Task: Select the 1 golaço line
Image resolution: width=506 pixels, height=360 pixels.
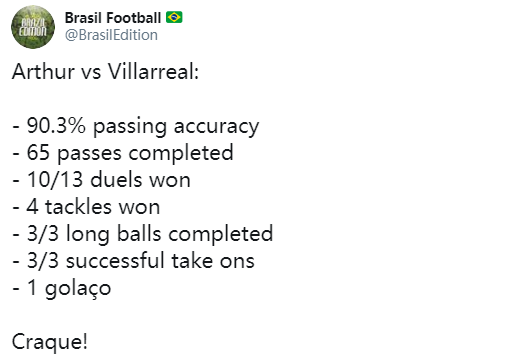Action: [62, 288]
